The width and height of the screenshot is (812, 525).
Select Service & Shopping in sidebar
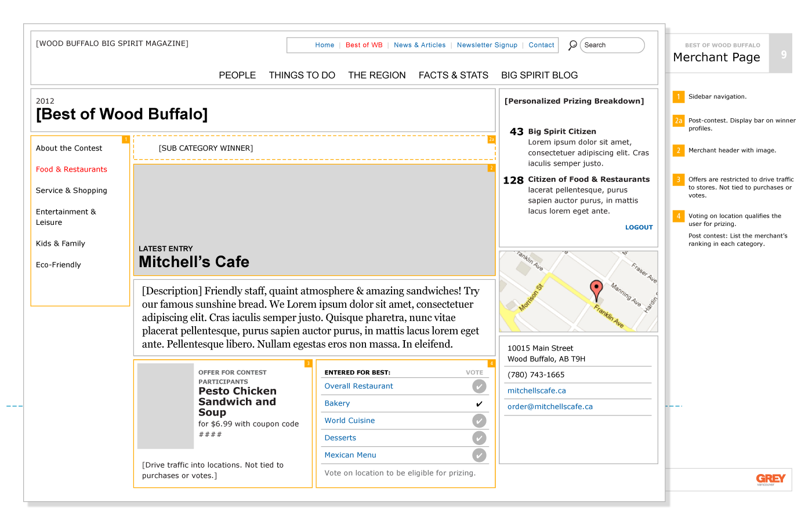71,191
